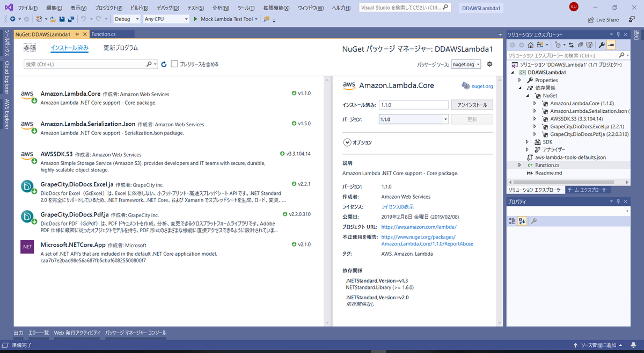The height and width of the screenshot is (353, 644).
Task: Open Properties wrench icon in Solution Explorer
Action: [x=602, y=45]
